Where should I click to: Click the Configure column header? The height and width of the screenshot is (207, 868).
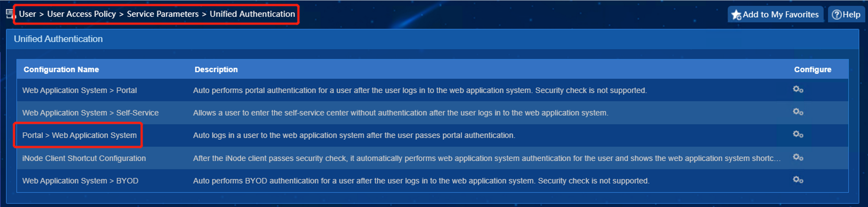pos(812,69)
